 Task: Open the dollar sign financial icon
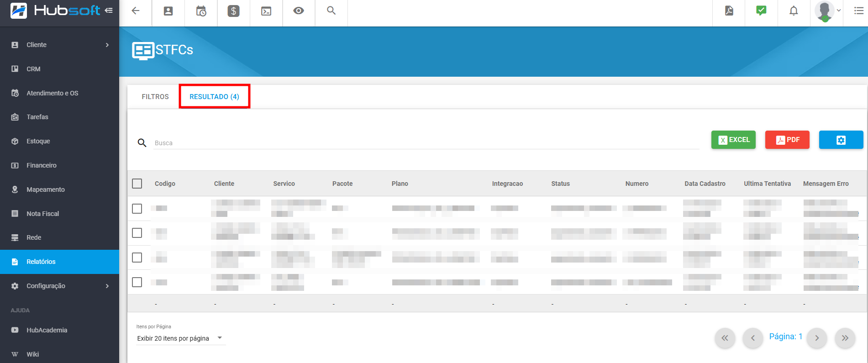pyautogui.click(x=234, y=11)
